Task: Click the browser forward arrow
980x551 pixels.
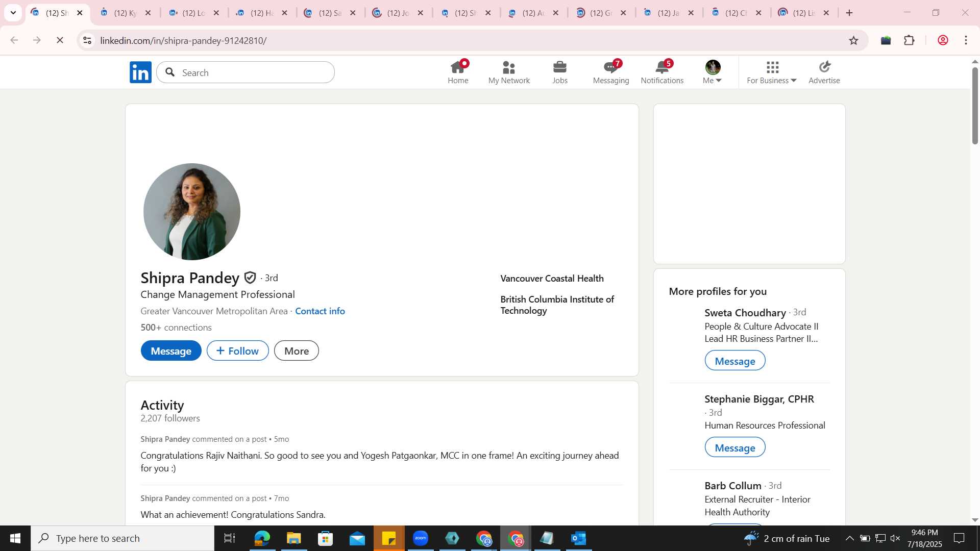Action: click(x=37, y=40)
